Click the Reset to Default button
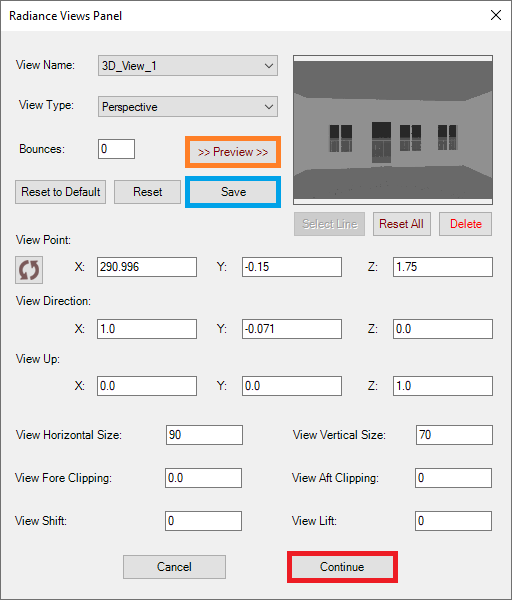 click(60, 192)
